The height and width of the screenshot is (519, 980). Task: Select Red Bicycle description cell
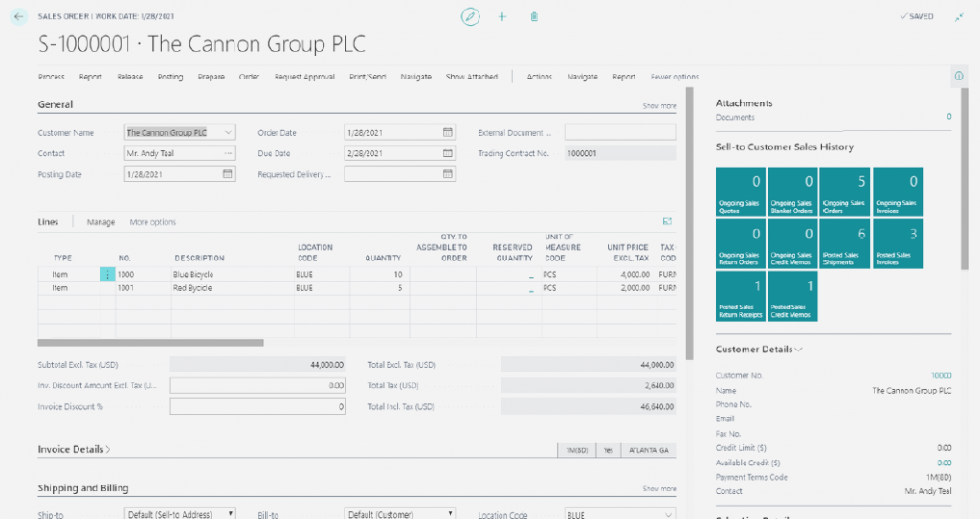tap(234, 288)
